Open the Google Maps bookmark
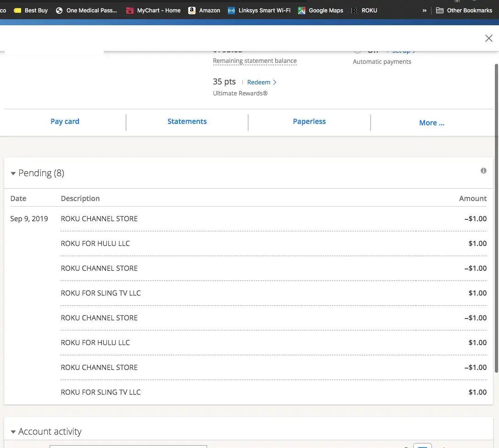The width and height of the screenshot is (499, 448). (x=320, y=10)
